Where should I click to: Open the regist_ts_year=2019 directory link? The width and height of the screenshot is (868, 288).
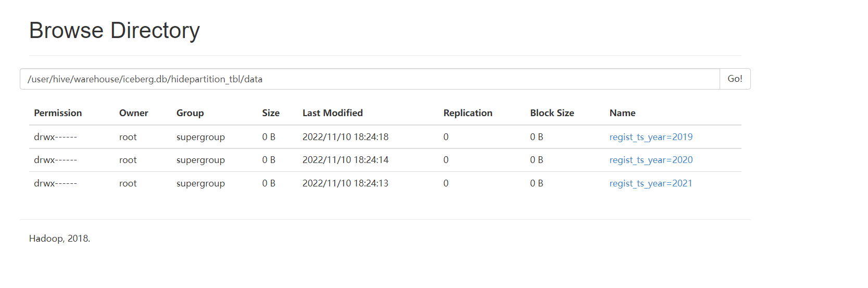point(651,137)
